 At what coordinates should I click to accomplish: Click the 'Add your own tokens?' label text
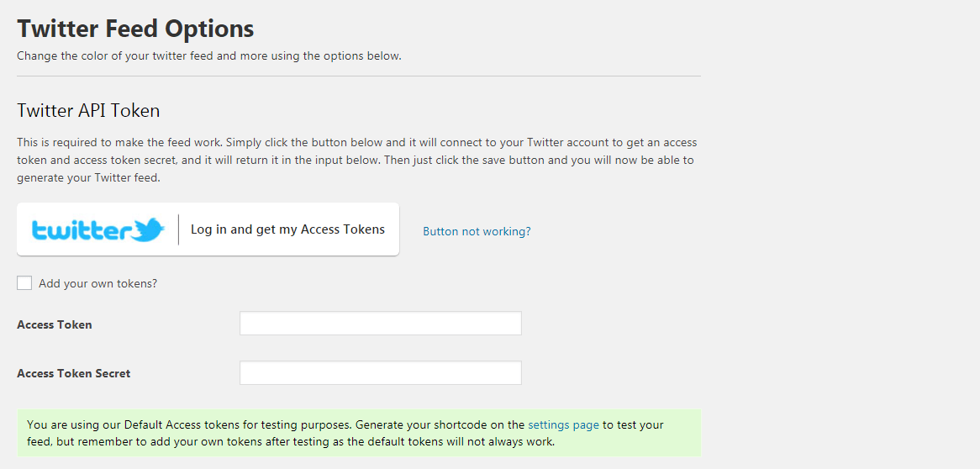point(98,283)
